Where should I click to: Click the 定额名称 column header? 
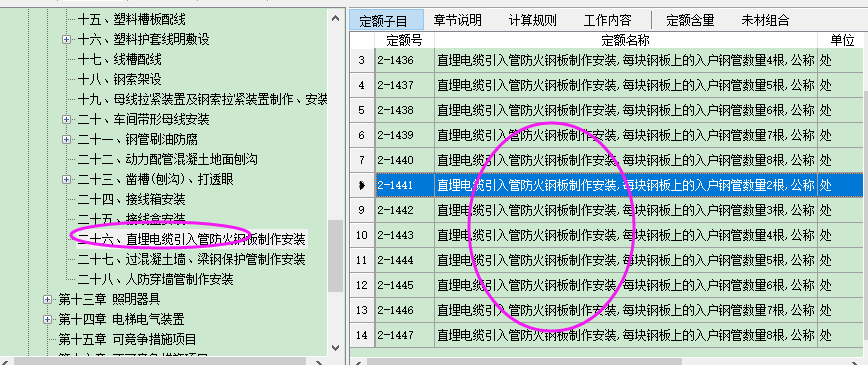click(x=626, y=40)
